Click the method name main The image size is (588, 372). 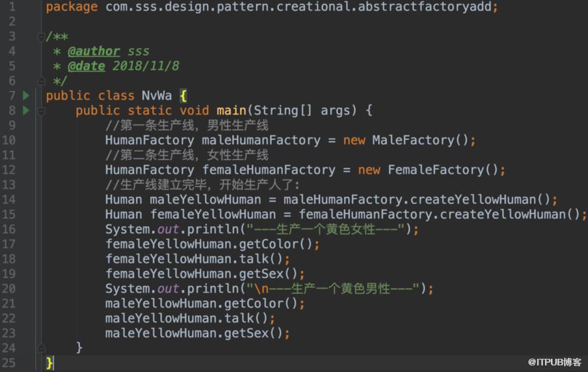(231, 110)
